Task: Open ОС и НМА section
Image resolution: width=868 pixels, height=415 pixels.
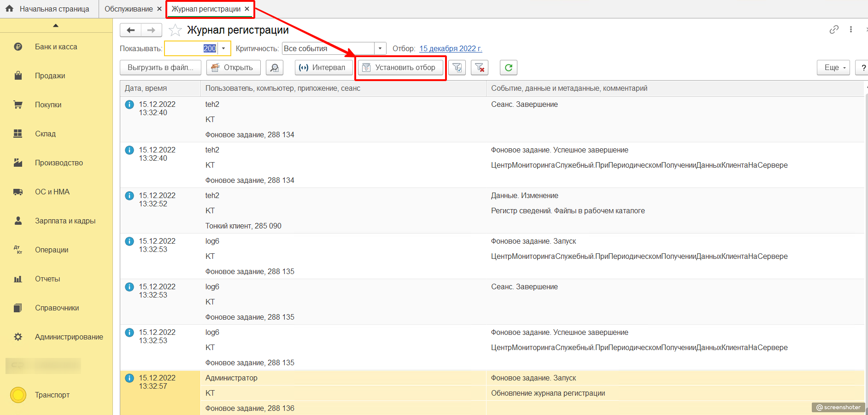Action: [56, 192]
